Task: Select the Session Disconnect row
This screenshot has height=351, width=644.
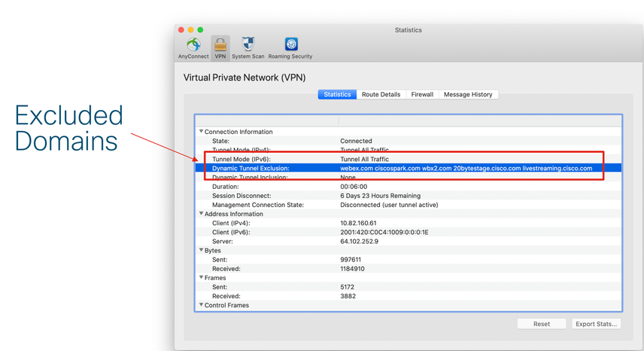Action: [x=409, y=196]
